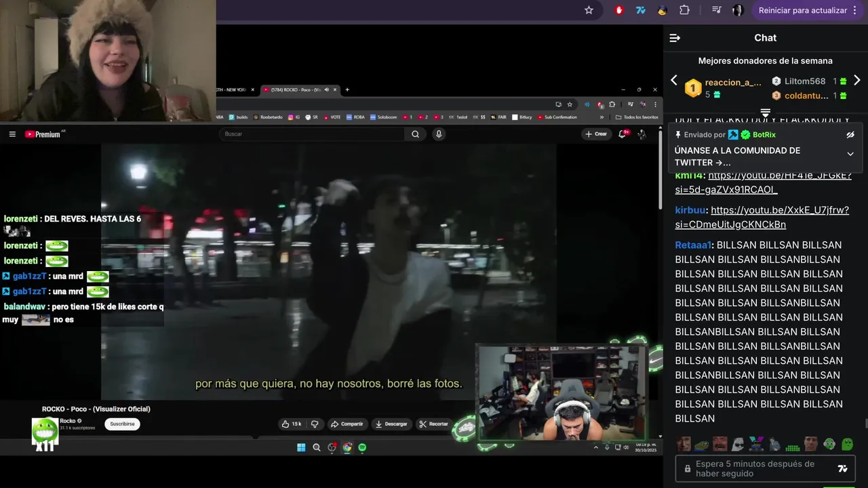Subscribe with the Suscribirse button

122,424
